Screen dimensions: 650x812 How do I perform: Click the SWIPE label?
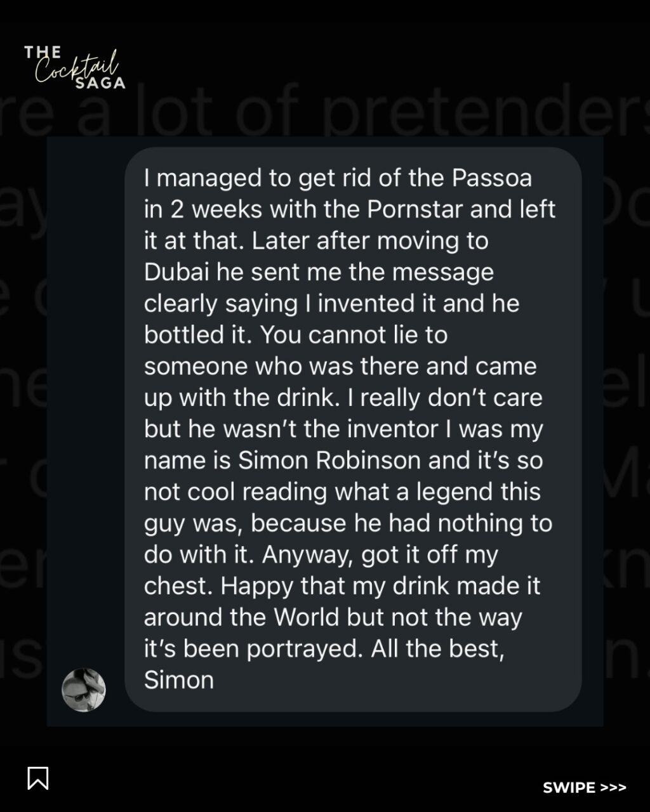(x=569, y=787)
